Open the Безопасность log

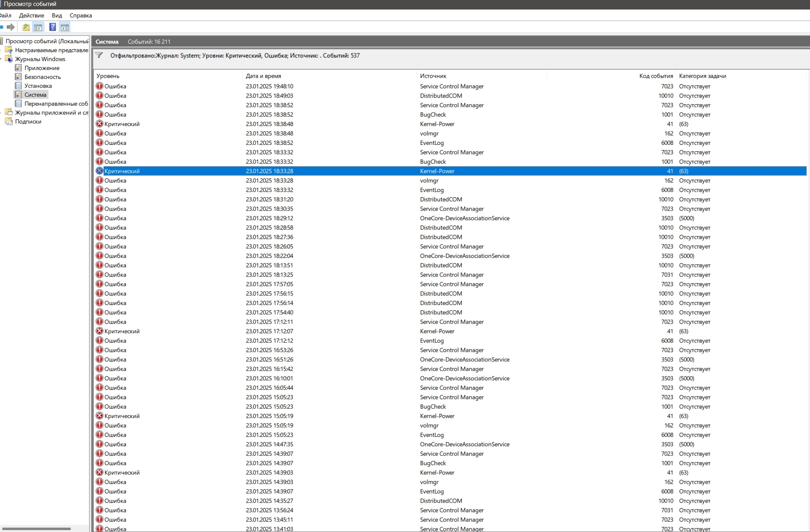pyautogui.click(x=42, y=77)
